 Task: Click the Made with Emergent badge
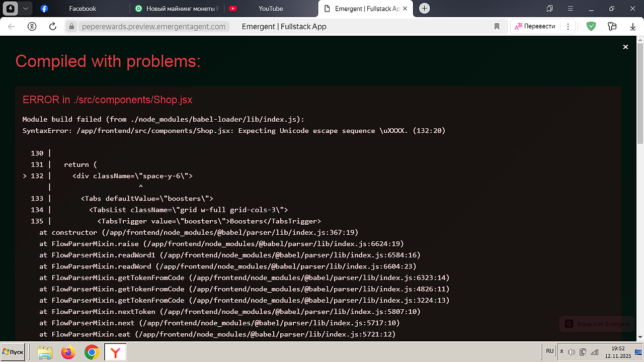598,324
